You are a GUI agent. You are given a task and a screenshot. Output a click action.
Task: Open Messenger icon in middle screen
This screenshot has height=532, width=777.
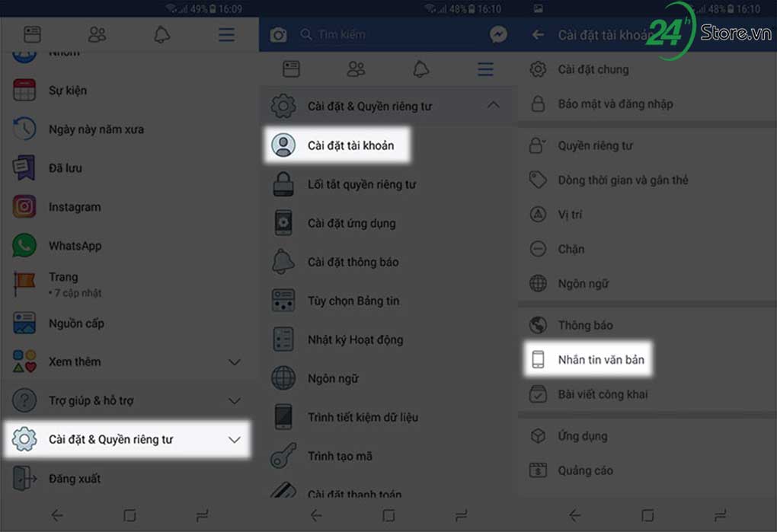pyautogui.click(x=498, y=34)
